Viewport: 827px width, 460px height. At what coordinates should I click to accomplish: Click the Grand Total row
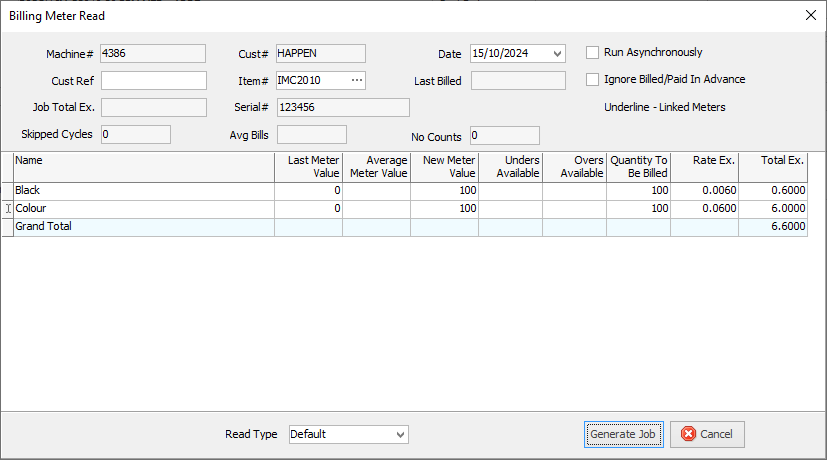pos(143,227)
